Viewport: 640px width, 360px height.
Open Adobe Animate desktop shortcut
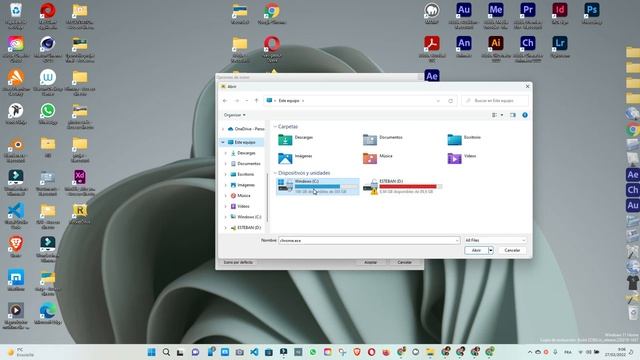464,47
